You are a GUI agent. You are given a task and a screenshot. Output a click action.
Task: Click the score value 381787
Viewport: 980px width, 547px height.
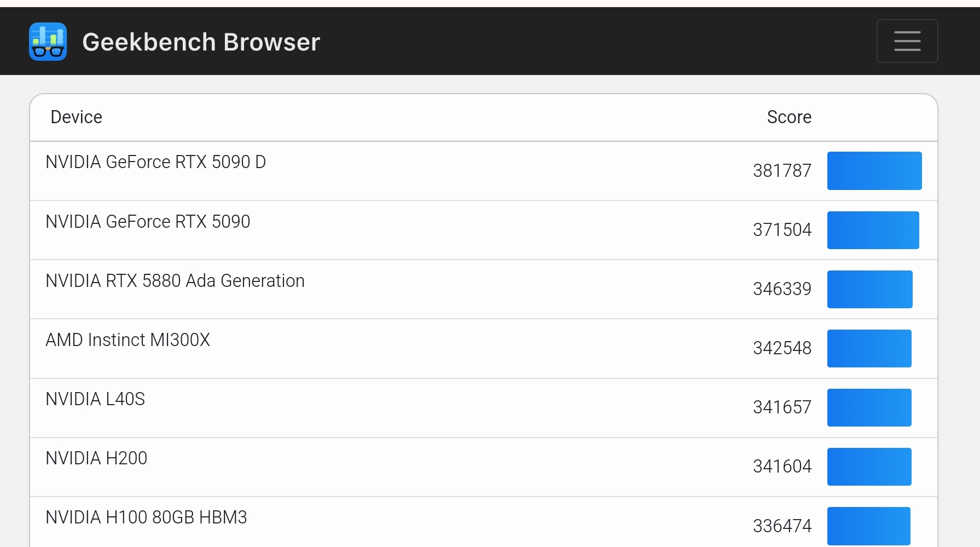tap(782, 171)
